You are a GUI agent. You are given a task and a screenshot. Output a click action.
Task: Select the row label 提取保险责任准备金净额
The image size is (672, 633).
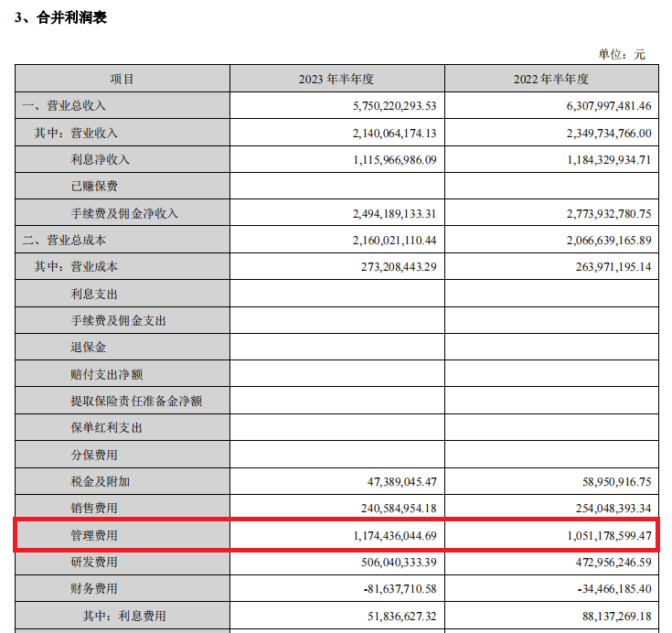[x=136, y=401]
